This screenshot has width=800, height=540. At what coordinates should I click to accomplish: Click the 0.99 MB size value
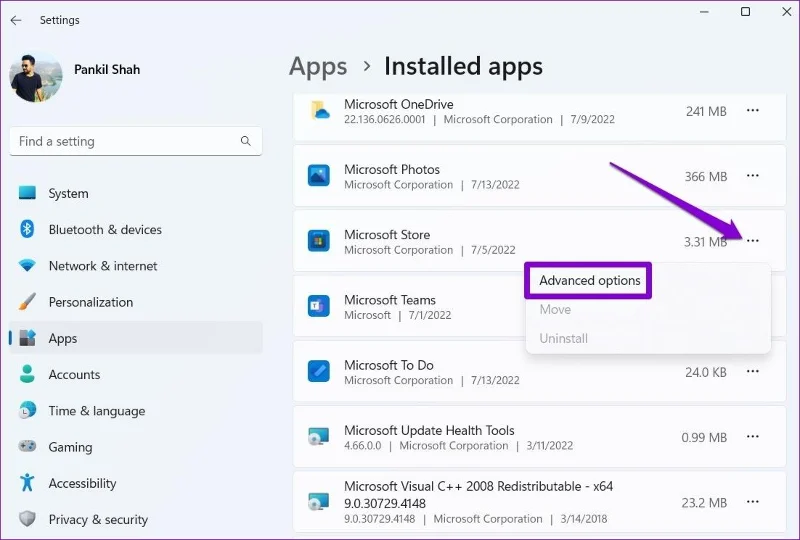click(x=704, y=438)
